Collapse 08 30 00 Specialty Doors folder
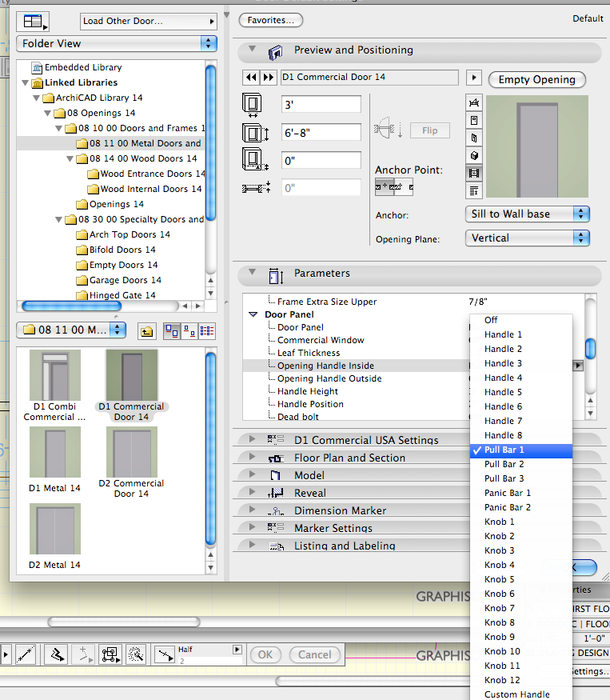This screenshot has width=610, height=700. pyautogui.click(x=59, y=219)
